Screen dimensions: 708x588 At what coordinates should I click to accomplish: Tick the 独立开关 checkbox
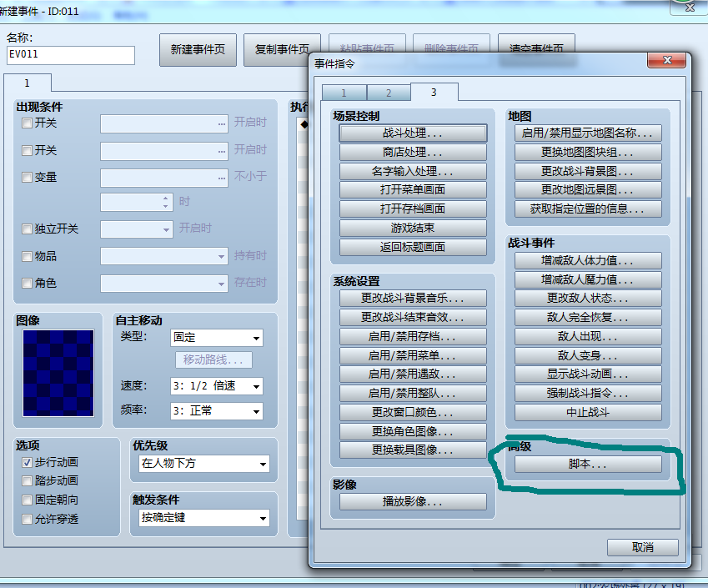click(27, 229)
